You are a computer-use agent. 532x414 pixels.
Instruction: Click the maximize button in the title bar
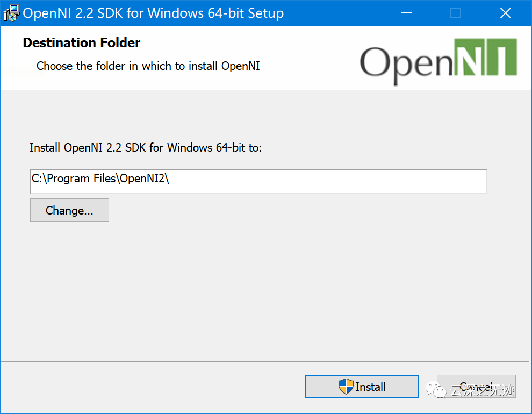point(456,12)
